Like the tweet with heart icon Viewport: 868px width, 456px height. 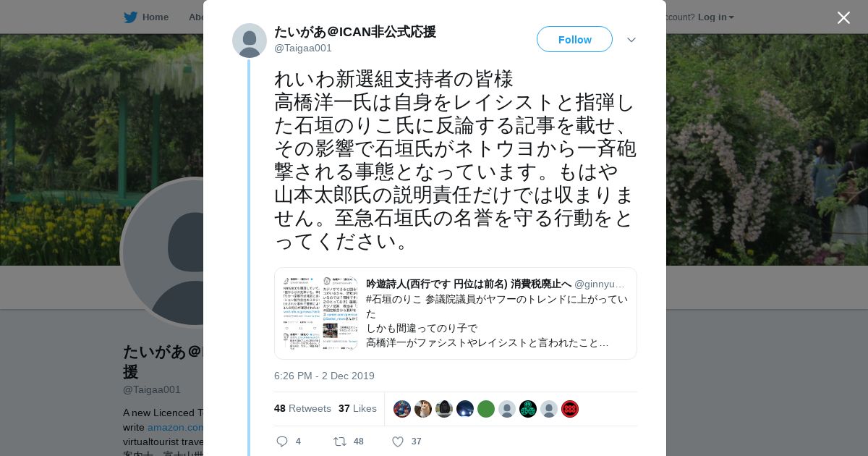click(397, 441)
